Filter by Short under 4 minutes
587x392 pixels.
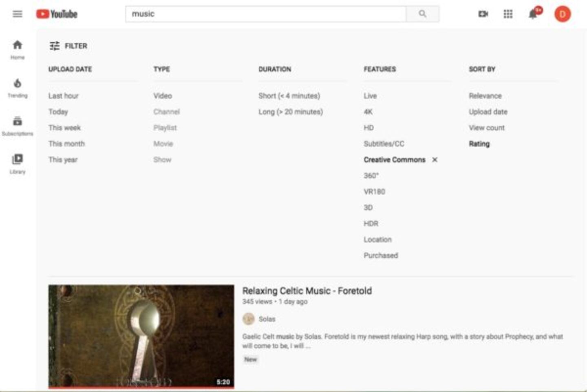[x=289, y=96]
